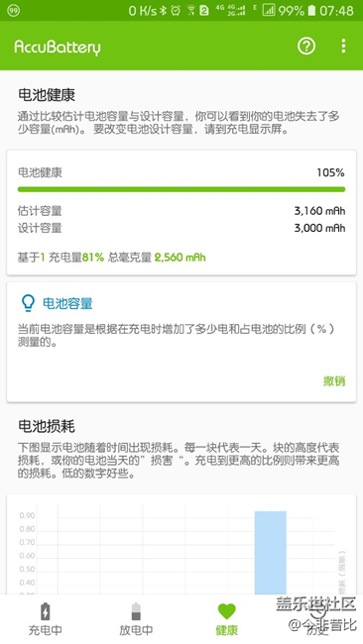Open the help question mark icon
363x644 pixels.
[x=306, y=46]
